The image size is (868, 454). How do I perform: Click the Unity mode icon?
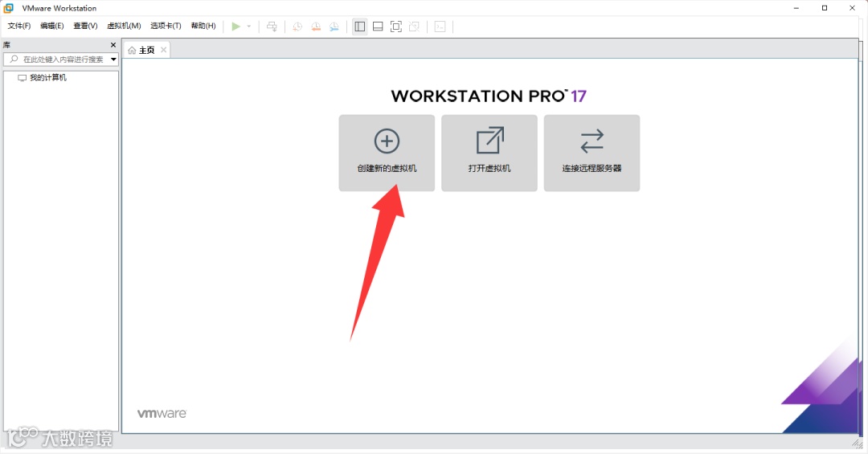[x=414, y=26]
